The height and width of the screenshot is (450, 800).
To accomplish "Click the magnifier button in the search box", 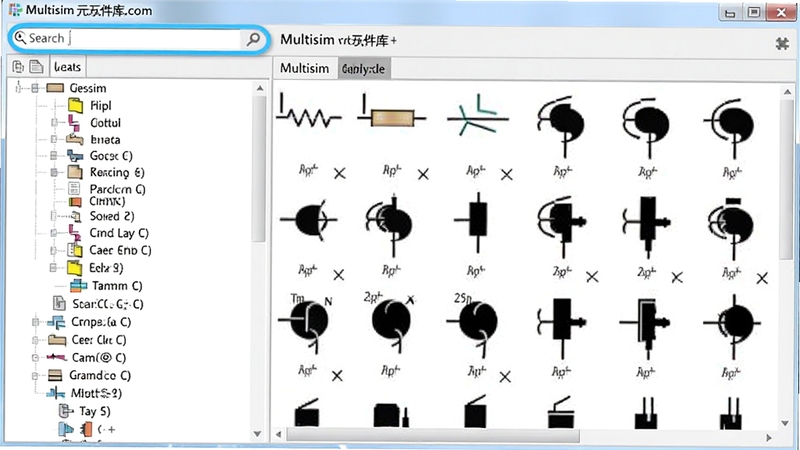I will coord(253,39).
